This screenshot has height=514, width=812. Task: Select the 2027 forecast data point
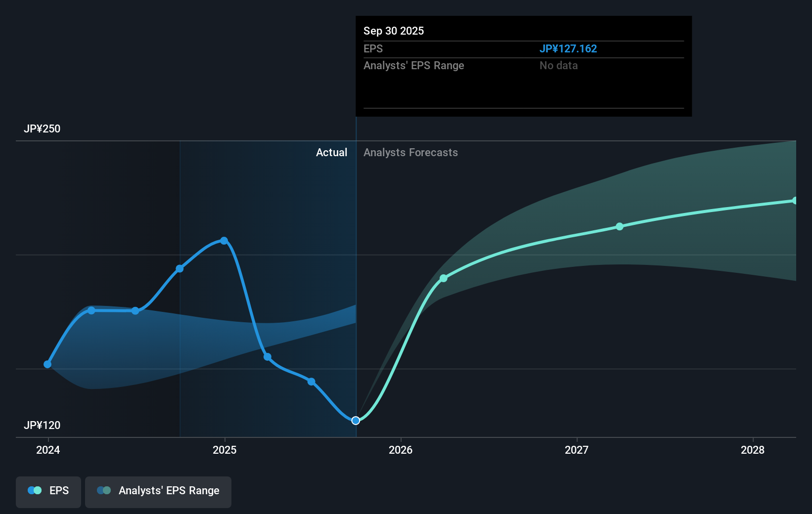click(620, 227)
